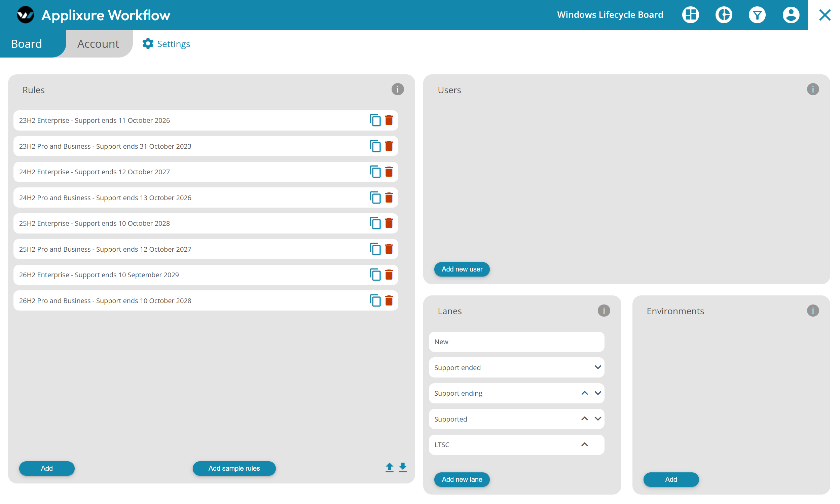Duplicate the 23H2 Pro and Business rule

(375, 146)
